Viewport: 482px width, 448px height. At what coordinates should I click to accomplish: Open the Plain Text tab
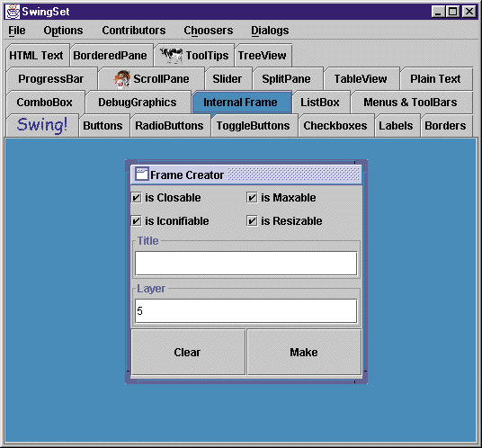click(436, 79)
